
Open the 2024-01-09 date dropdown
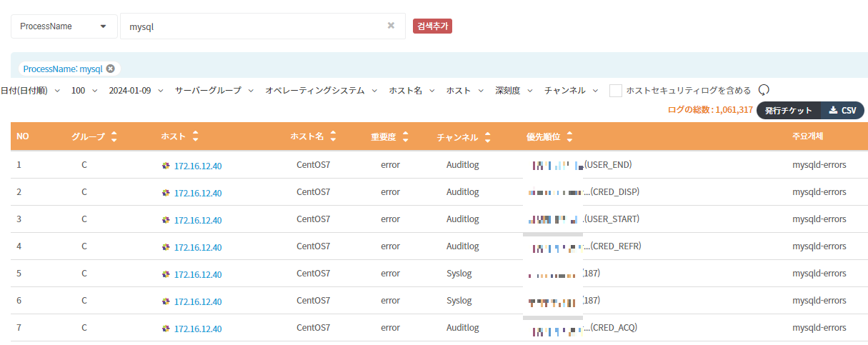point(136,91)
